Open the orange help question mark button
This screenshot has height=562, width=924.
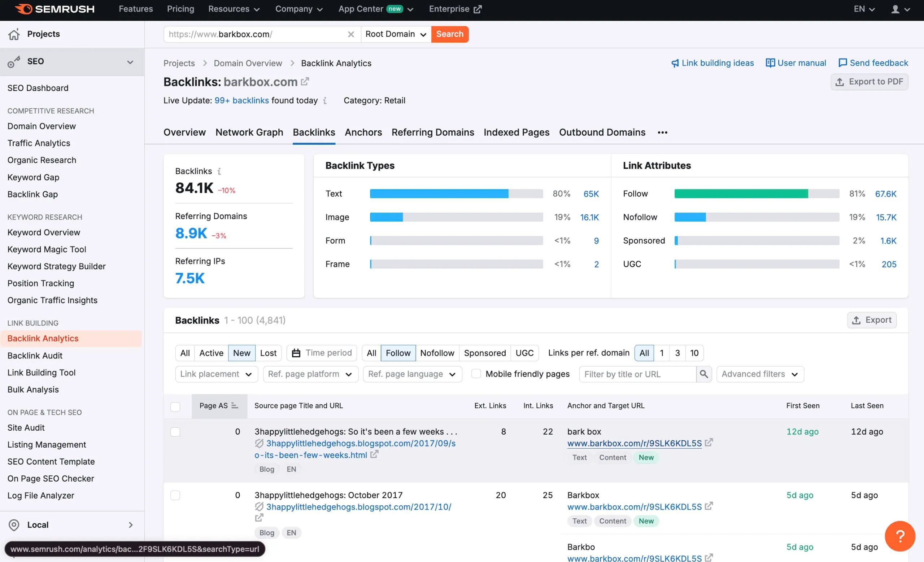tap(899, 536)
